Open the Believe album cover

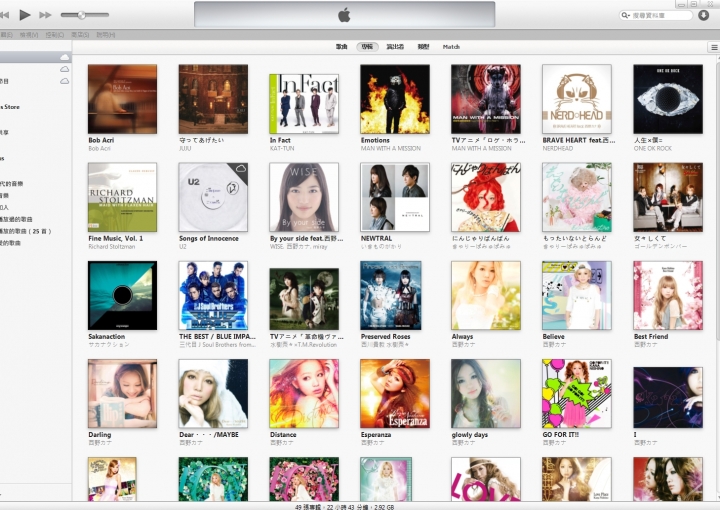[x=577, y=296]
